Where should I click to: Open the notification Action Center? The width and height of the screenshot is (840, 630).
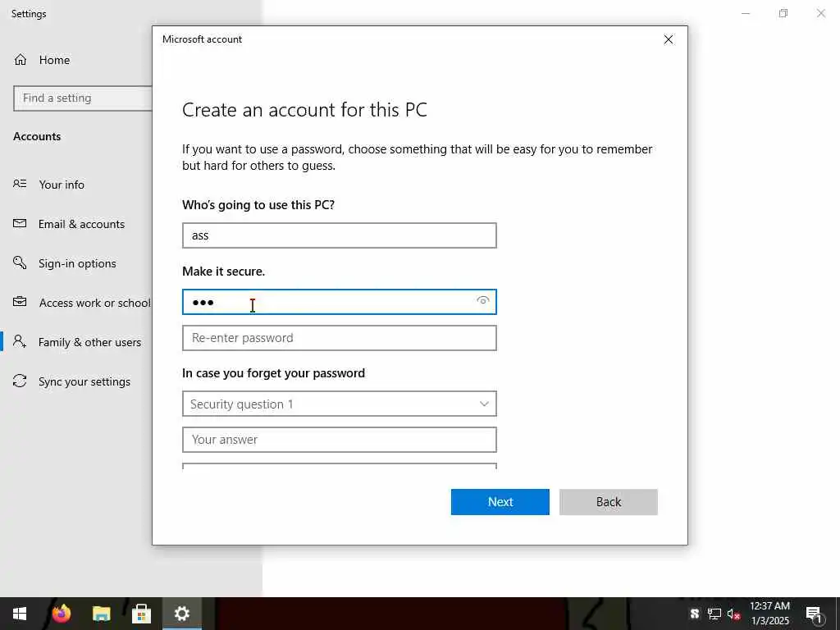click(x=814, y=614)
